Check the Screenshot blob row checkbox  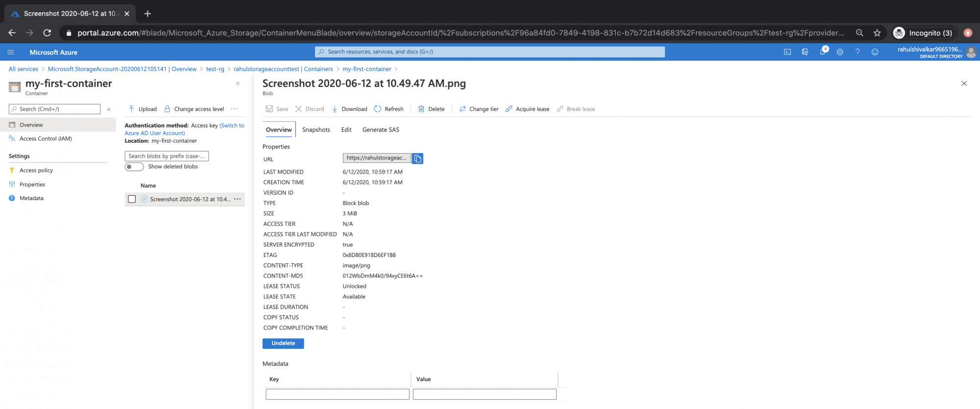coord(132,199)
